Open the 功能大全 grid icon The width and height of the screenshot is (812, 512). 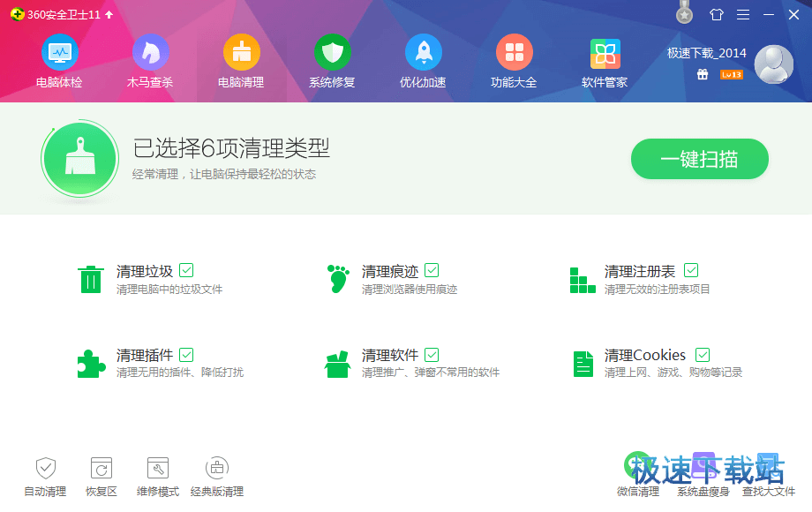click(515, 52)
